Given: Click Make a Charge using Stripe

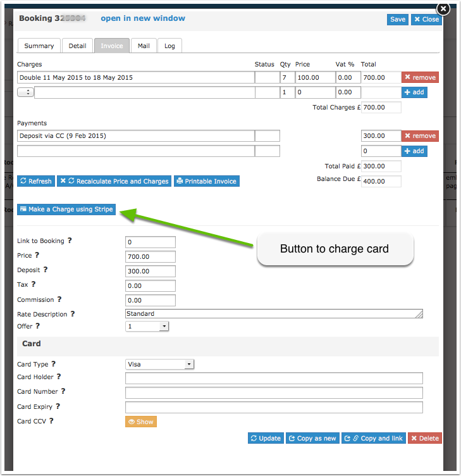Looking at the screenshot, I should [66, 210].
